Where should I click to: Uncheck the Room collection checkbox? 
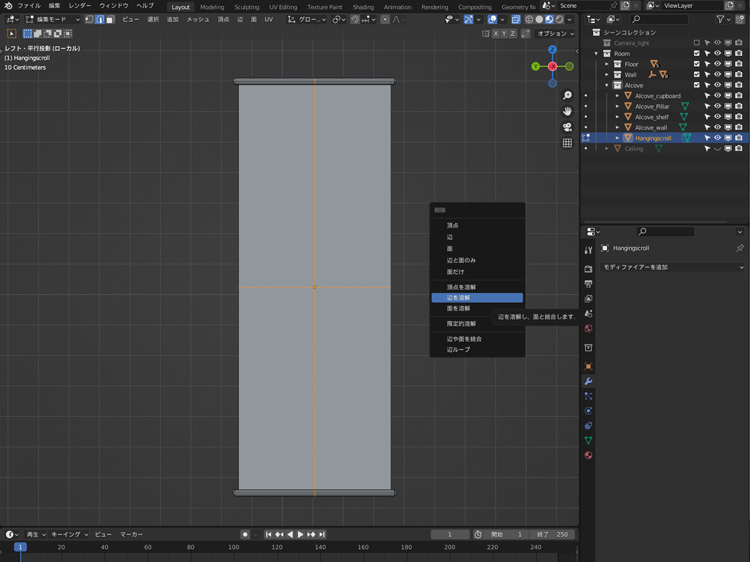pyautogui.click(x=697, y=54)
